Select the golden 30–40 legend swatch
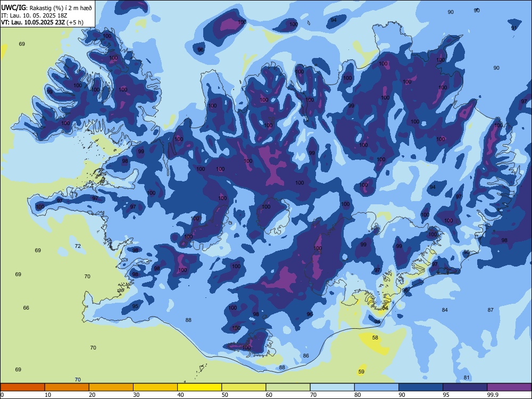 tap(155, 387)
